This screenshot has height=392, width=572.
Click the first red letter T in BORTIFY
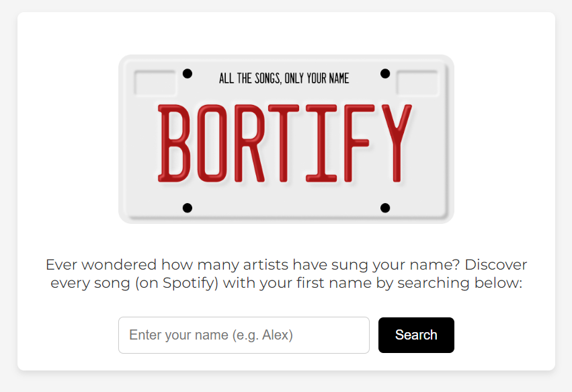pos(284,143)
